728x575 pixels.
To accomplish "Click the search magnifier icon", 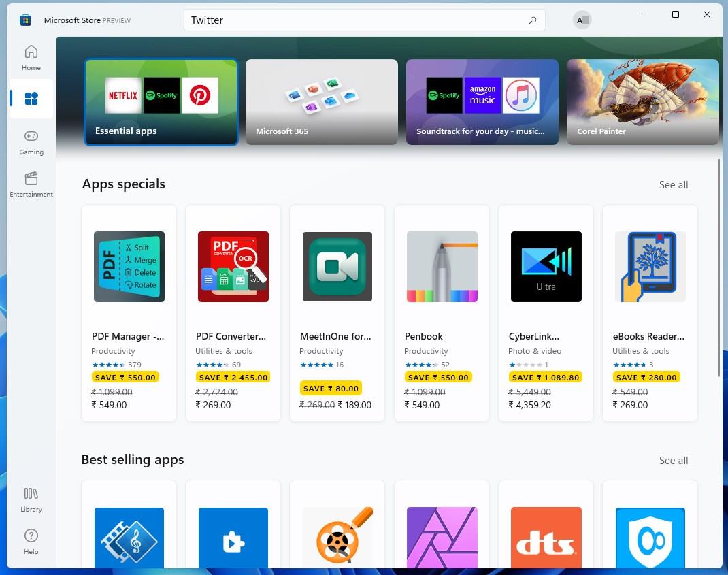I will coord(533,20).
